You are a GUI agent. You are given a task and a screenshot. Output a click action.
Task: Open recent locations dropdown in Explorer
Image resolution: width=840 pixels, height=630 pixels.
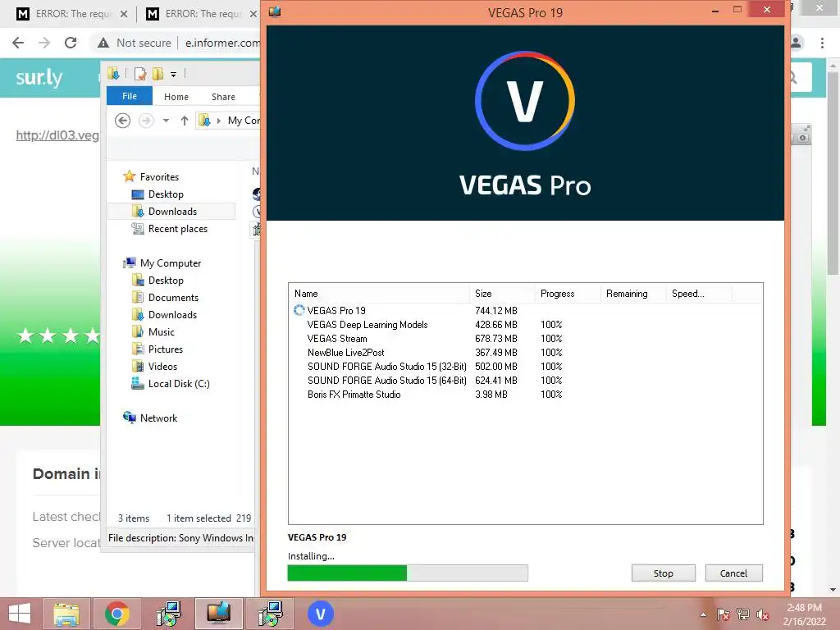(166, 121)
